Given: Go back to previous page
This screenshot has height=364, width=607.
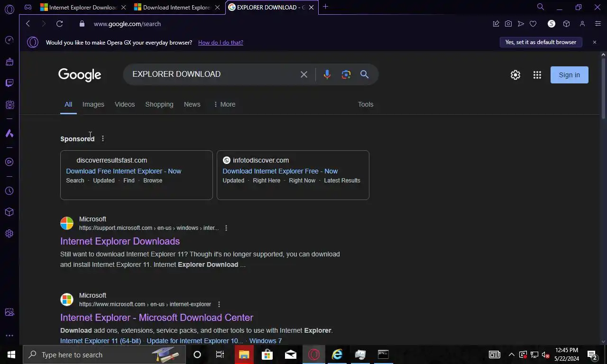Looking at the screenshot, I should (x=28, y=24).
